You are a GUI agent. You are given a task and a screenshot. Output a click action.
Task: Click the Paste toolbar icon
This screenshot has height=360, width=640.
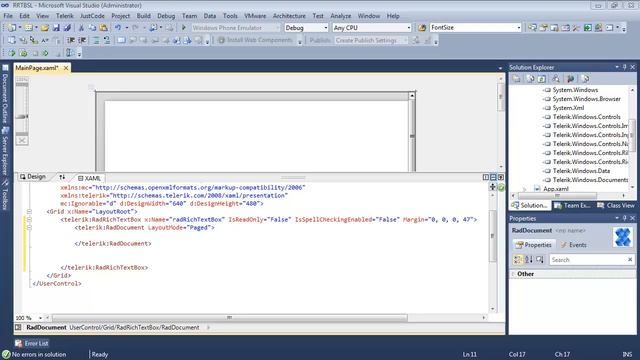point(104,28)
